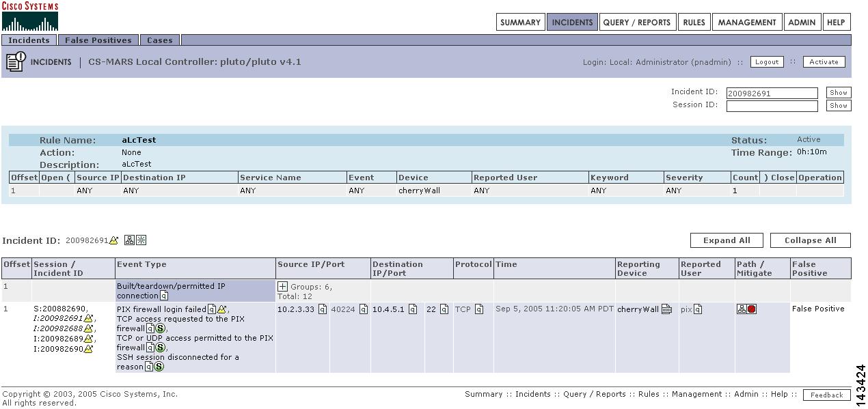Click query icon next to reported user pix

698,309
